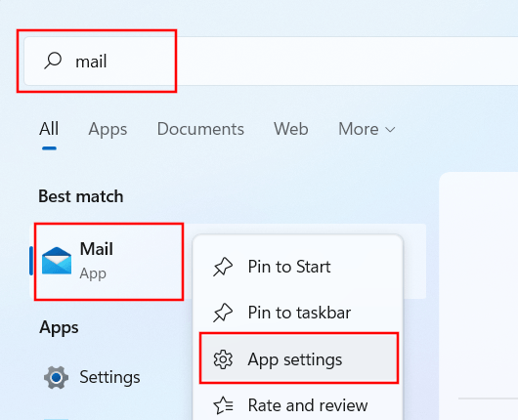Click the search box containing "mail"
The image size is (518, 420).
point(271,62)
